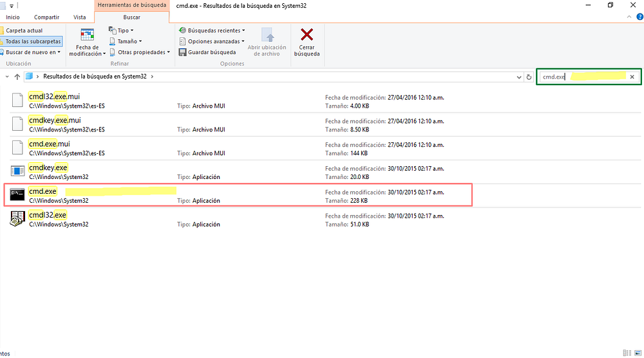This screenshot has height=358, width=644.
Task: Click the Búsquedas recientes icon
Action: pos(182,30)
